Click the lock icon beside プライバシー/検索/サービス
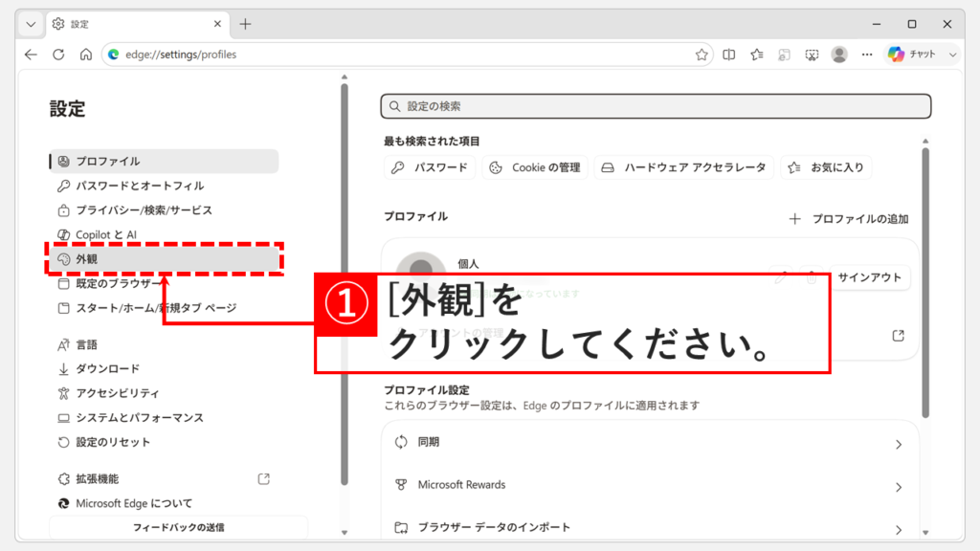The height and width of the screenshot is (551, 980). tap(64, 210)
